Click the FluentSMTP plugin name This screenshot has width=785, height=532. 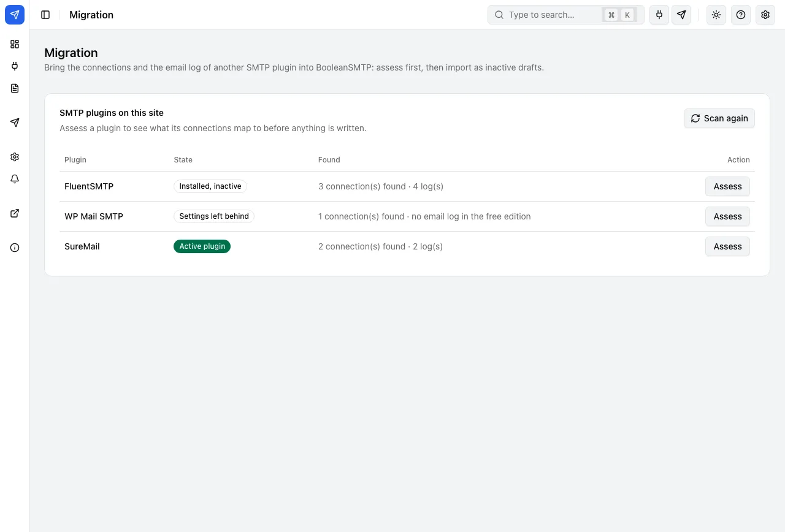89,186
